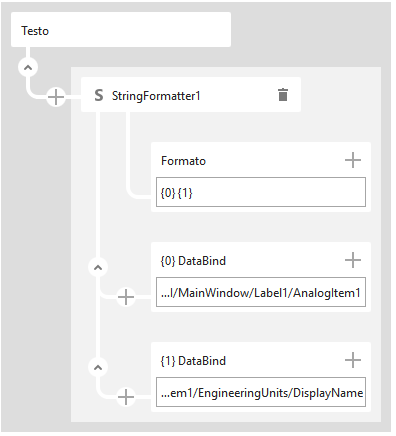Click the Formato input containing {0} {1}
The width and height of the screenshot is (396, 436).
261,192
